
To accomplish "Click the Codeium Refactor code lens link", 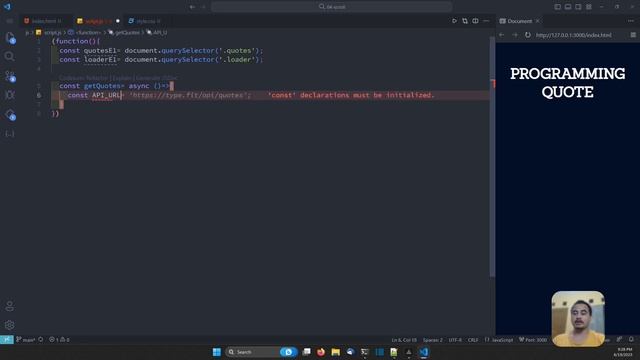I will point(83,78).
